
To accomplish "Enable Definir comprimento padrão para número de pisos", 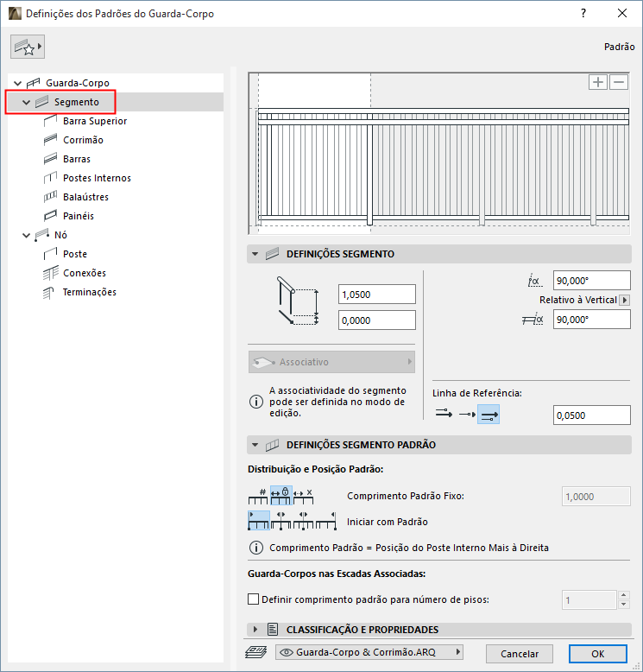I will tap(253, 599).
